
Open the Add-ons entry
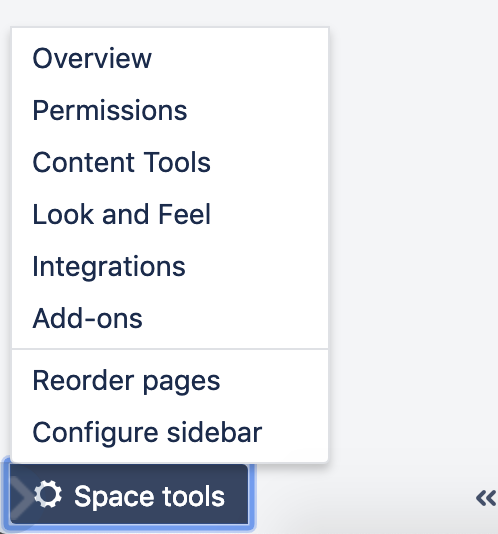170,318
